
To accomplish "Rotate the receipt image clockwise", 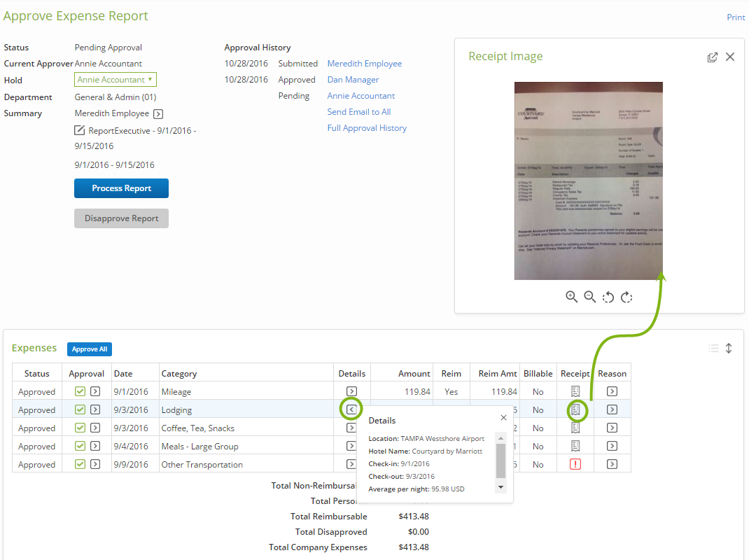I will [x=626, y=297].
